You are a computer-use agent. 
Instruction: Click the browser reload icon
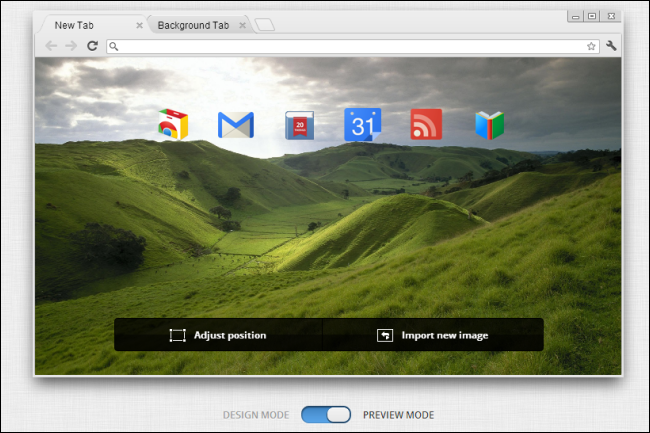click(92, 46)
